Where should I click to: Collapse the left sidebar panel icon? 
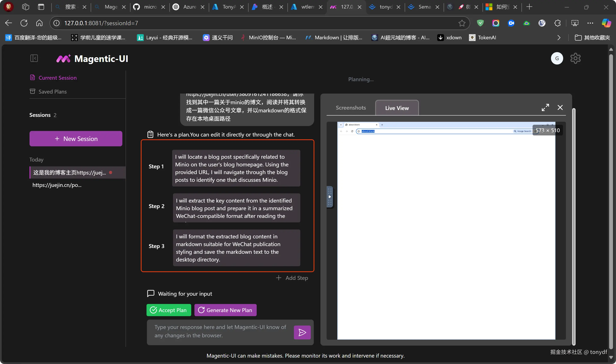[34, 58]
